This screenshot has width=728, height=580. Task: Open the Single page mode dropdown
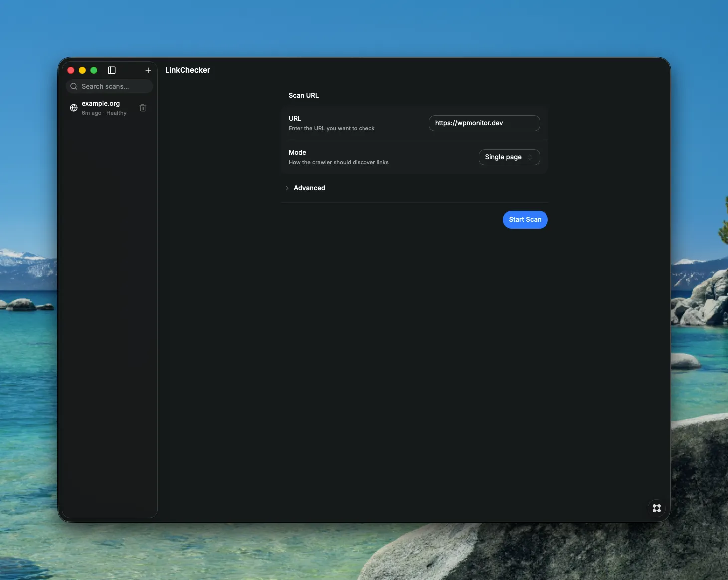tap(509, 157)
